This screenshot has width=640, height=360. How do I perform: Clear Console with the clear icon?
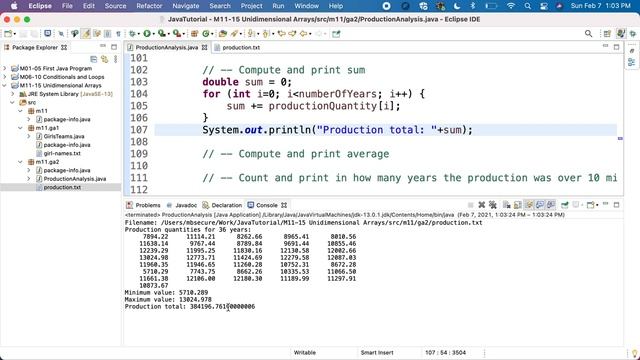[507, 205]
